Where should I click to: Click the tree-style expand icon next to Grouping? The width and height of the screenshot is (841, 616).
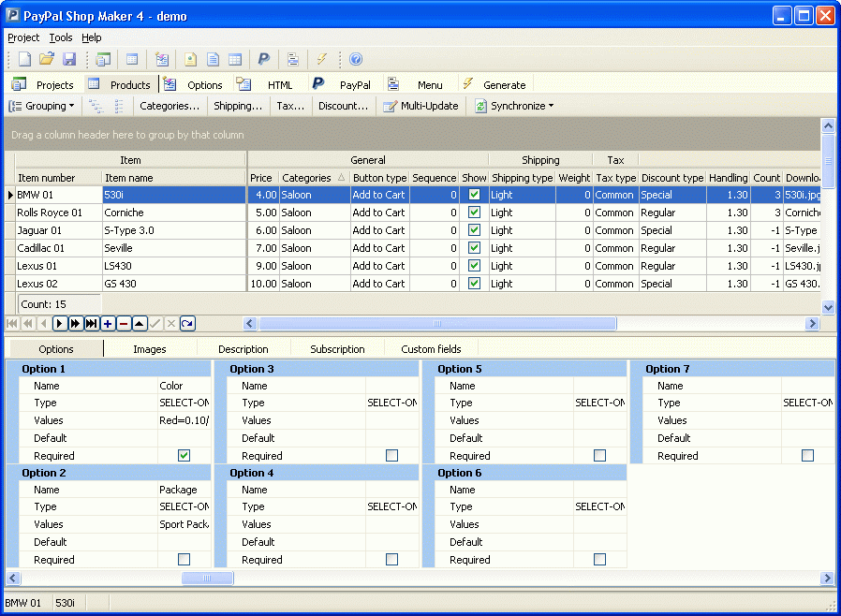click(x=96, y=106)
